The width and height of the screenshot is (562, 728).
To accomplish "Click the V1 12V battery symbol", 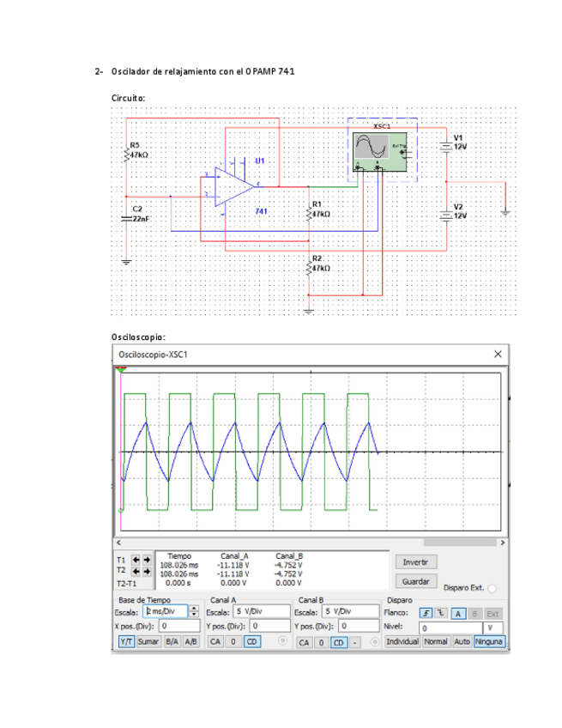I will coord(446,144).
